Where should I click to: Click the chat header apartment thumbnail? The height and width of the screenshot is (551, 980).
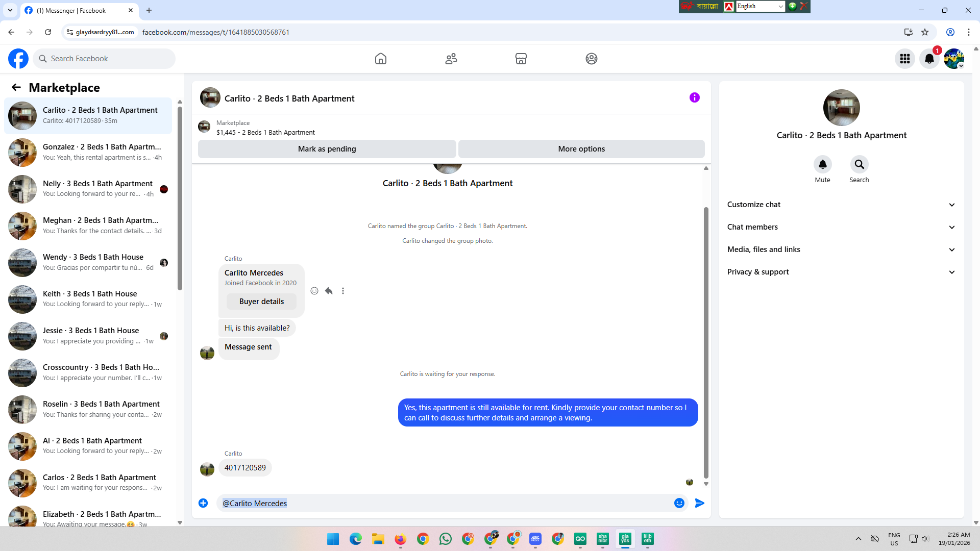[x=210, y=98]
